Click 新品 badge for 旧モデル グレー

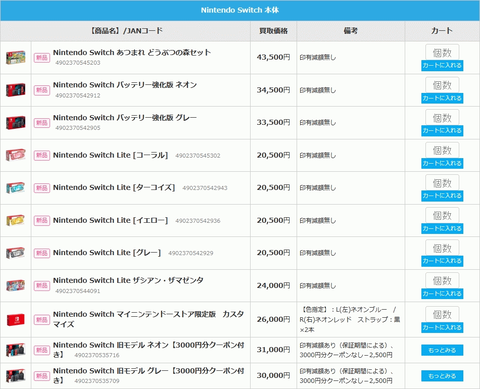click(x=42, y=376)
